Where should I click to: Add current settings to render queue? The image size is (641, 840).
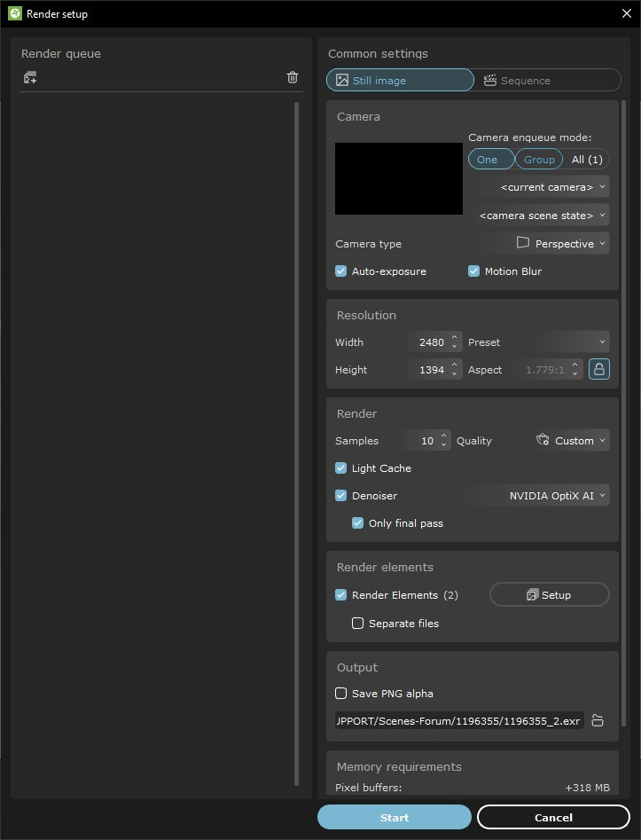[x=30, y=78]
